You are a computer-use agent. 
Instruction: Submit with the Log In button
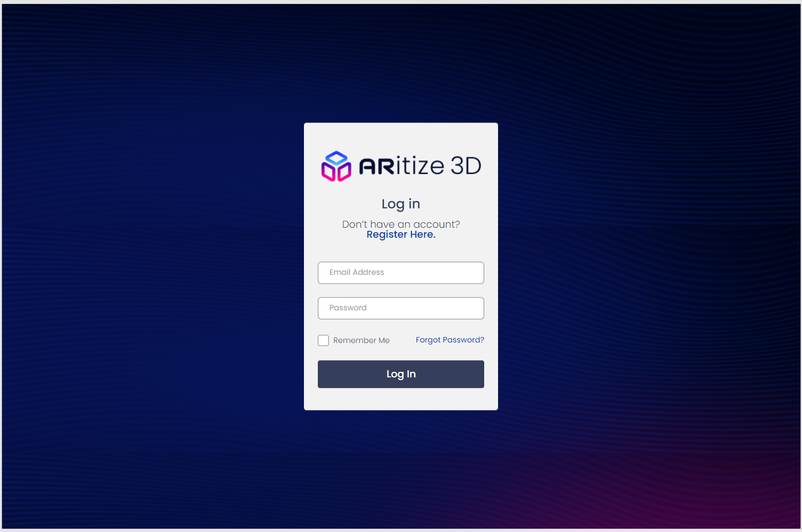[x=401, y=374]
